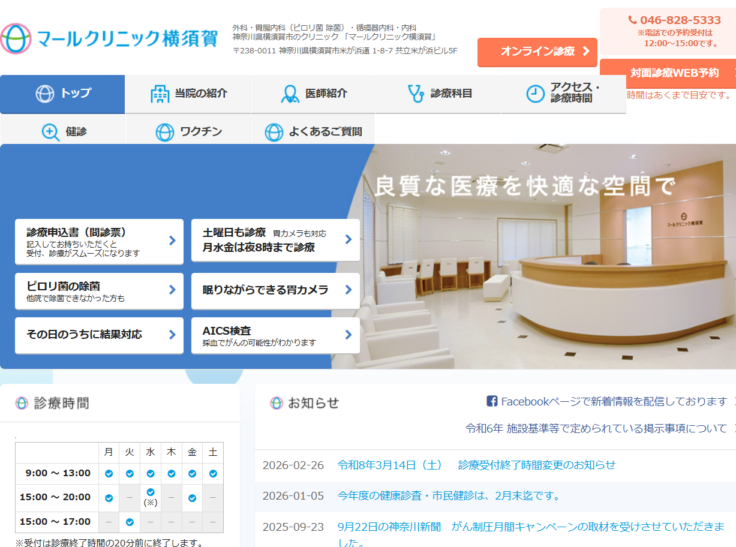Click the 2026-02-26 news date
This screenshot has height=547, width=736.
(293, 465)
